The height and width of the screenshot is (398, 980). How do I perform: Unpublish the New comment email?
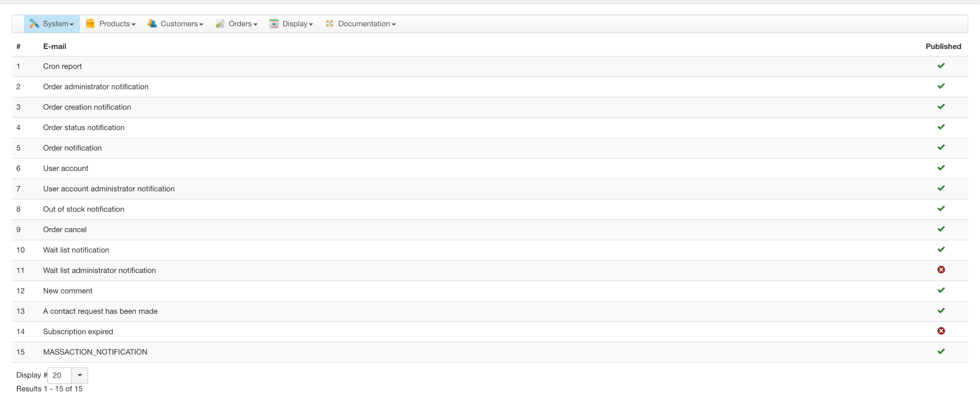click(x=941, y=290)
